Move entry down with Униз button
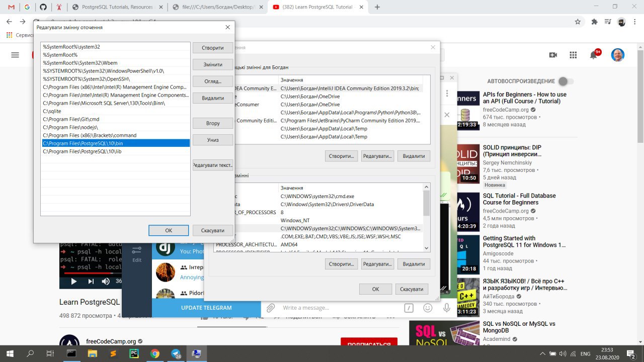The height and width of the screenshot is (362, 644). pyautogui.click(x=213, y=140)
